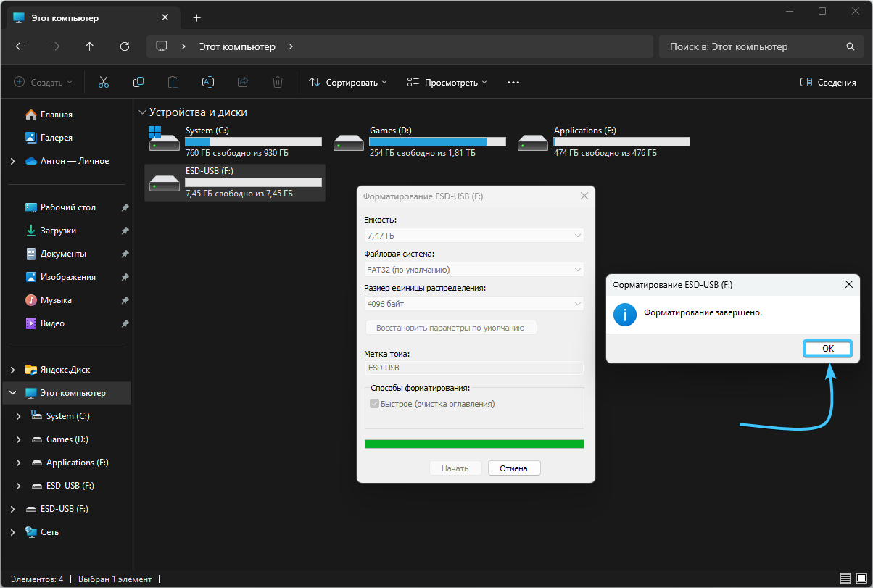Toggle the Сведения details pane

pos(828,83)
